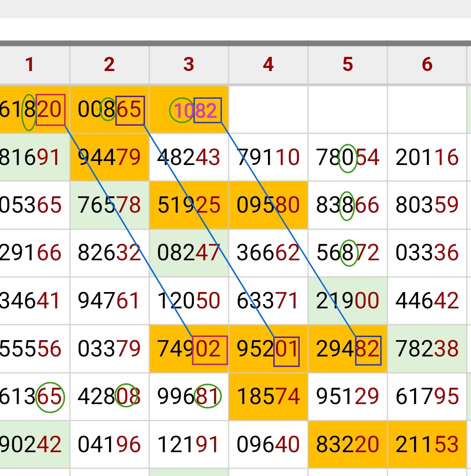
Task: Click column header 5
Action: [x=348, y=65]
